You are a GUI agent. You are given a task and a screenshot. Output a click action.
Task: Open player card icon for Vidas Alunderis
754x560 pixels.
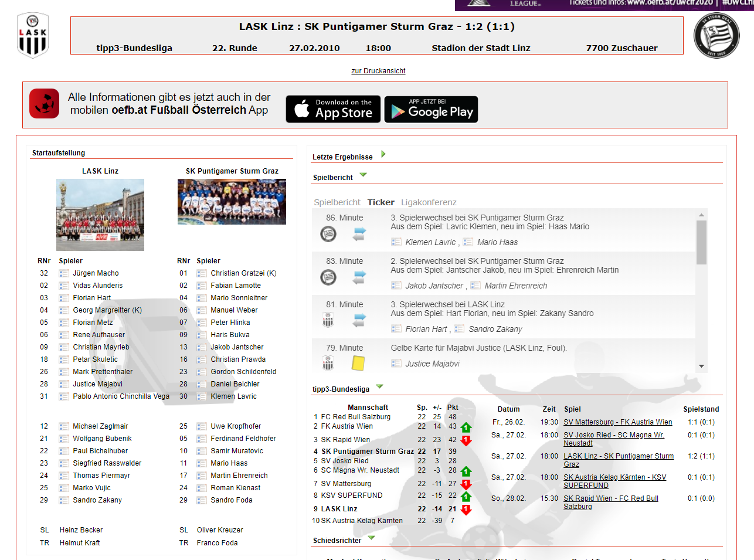pyautogui.click(x=64, y=286)
